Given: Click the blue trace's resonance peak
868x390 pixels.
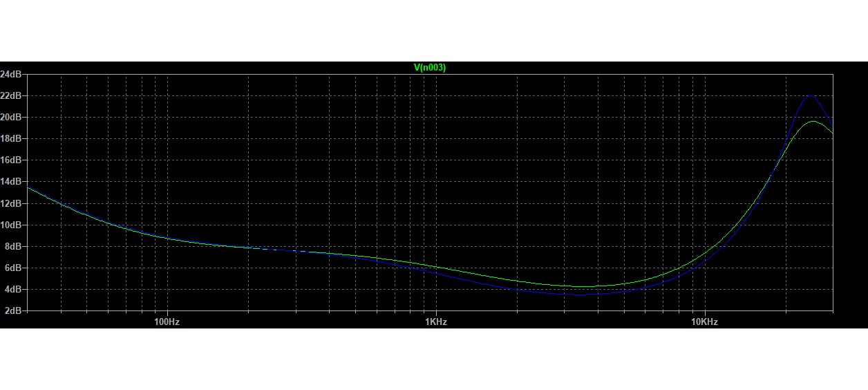Looking at the screenshot, I should pos(809,95).
